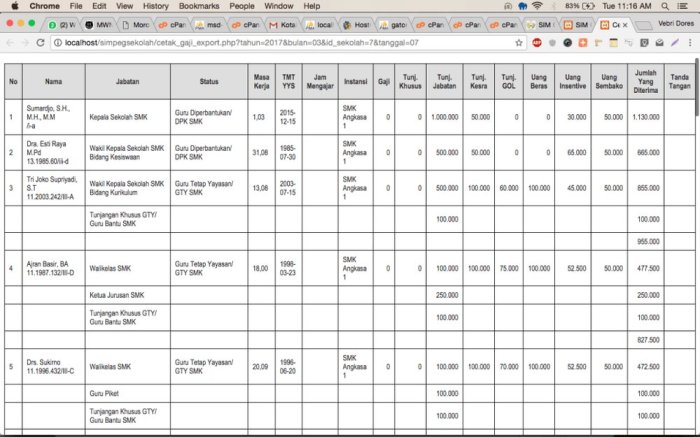Click the Vebri Dores profile button
Image resolution: width=700 pixels, height=437 pixels.
(675, 23)
